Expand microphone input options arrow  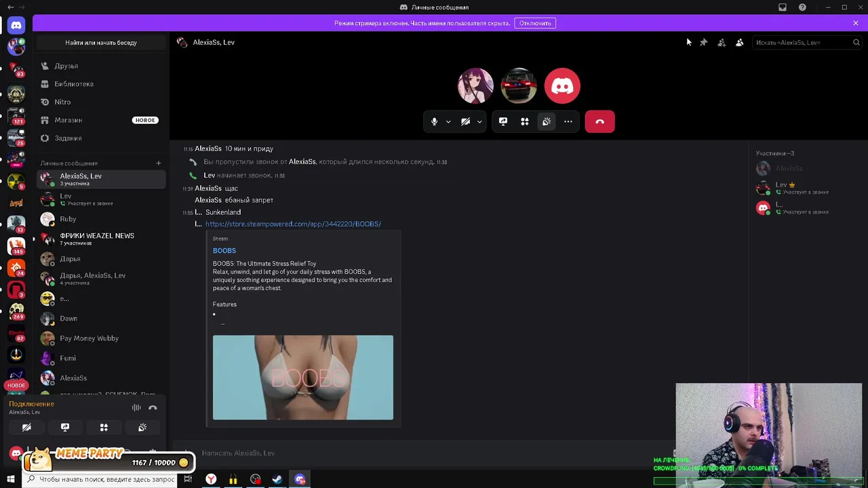click(448, 122)
